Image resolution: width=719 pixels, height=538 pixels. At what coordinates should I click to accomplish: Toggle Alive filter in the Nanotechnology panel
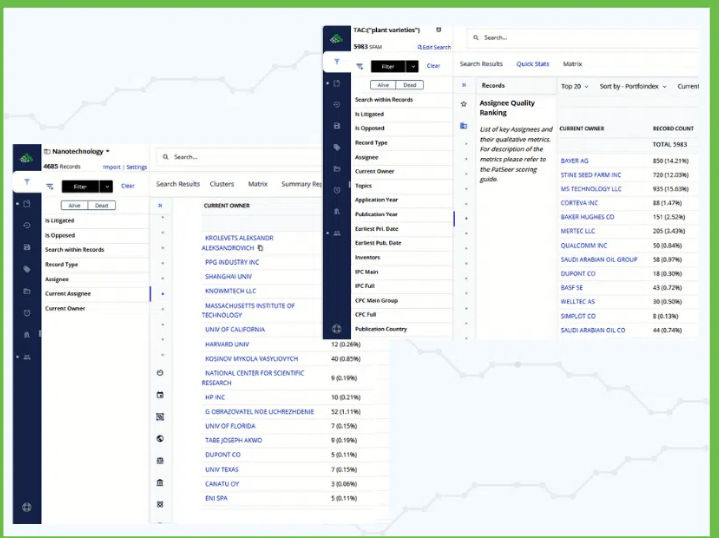(74, 205)
